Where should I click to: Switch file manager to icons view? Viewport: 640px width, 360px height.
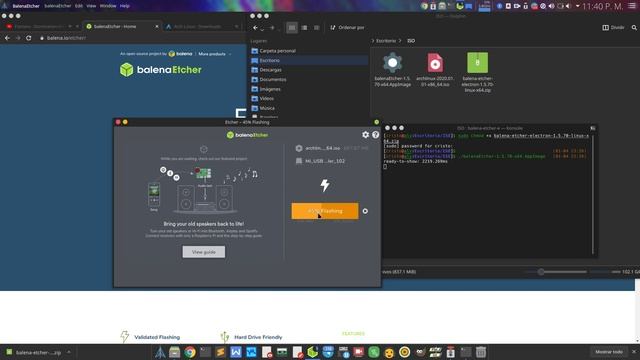[x=292, y=28]
